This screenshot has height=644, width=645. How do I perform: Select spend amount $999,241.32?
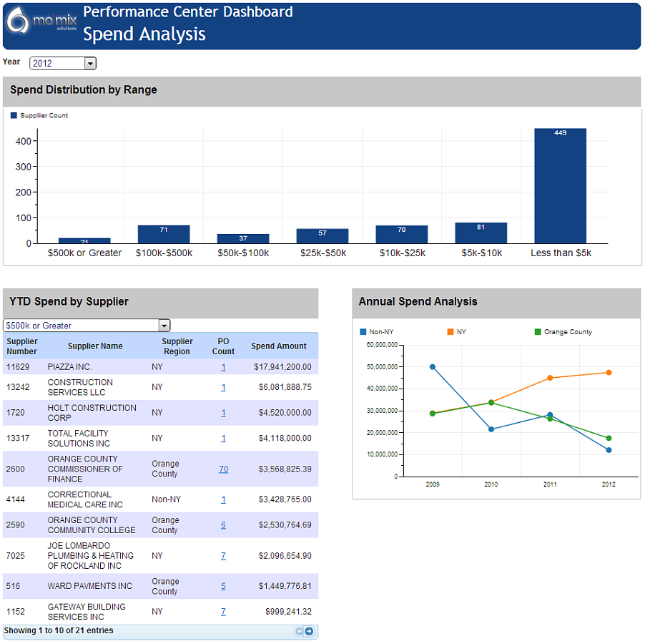coord(288,612)
